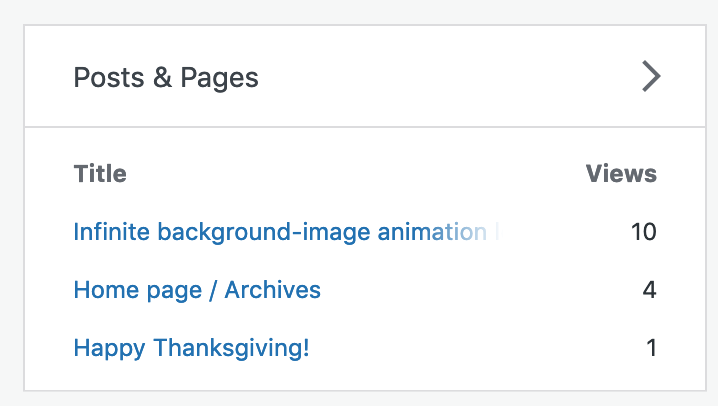Image resolution: width=718 pixels, height=406 pixels.
Task: Click the 1 view count for Happy Thanksgiving
Action: coord(651,348)
